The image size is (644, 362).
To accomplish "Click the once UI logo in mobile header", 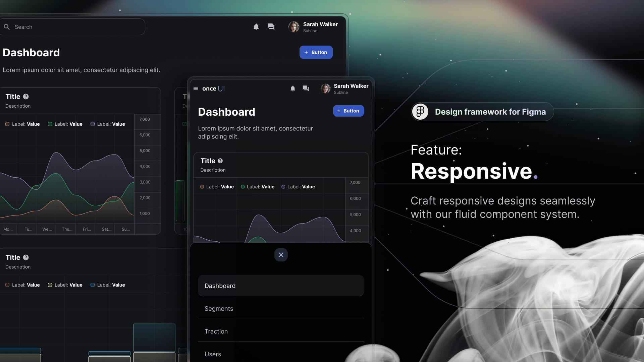I will (214, 88).
